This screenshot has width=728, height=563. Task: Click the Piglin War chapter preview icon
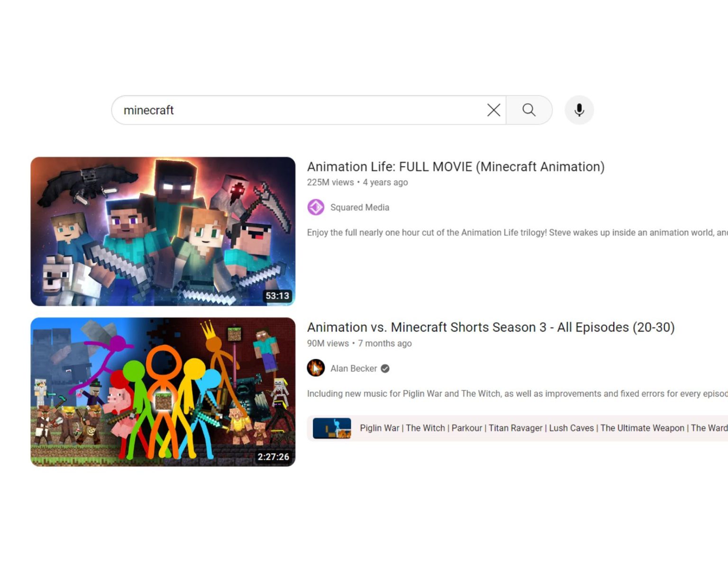click(x=332, y=428)
